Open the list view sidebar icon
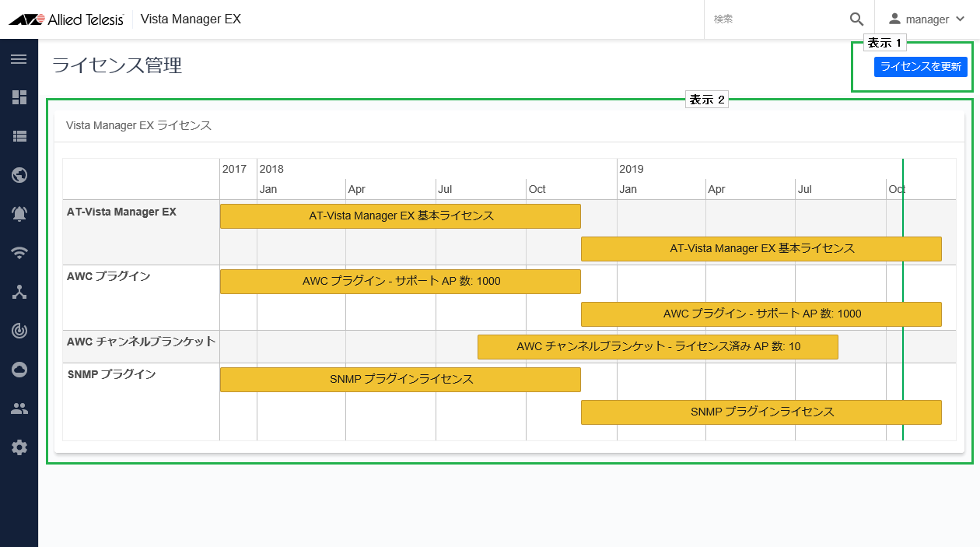This screenshot has height=547, width=980. point(19,136)
